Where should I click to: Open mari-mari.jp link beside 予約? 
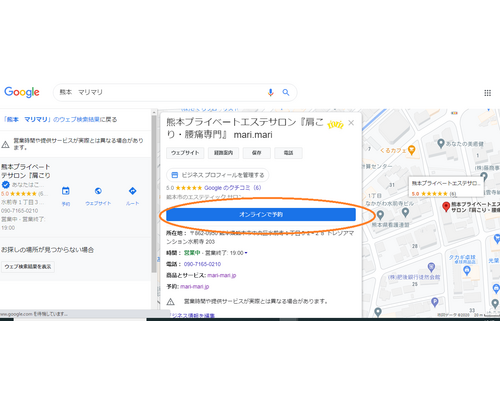pos(195,287)
